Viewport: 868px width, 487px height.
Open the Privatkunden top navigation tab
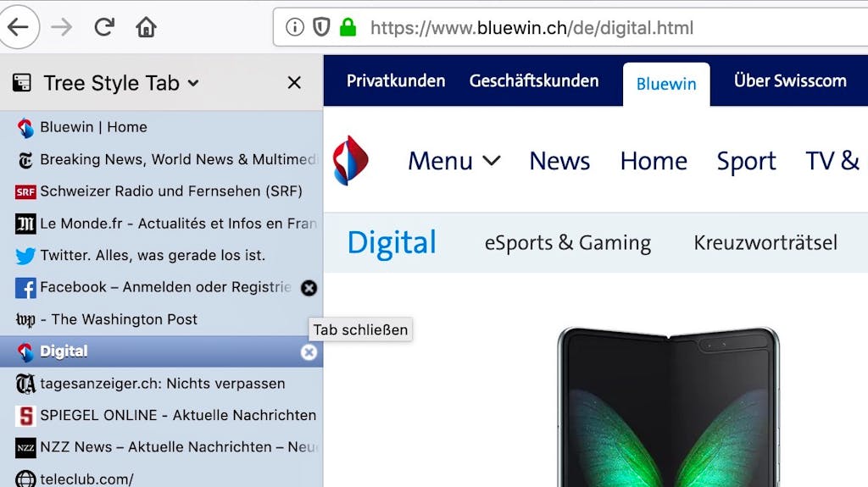(396, 80)
